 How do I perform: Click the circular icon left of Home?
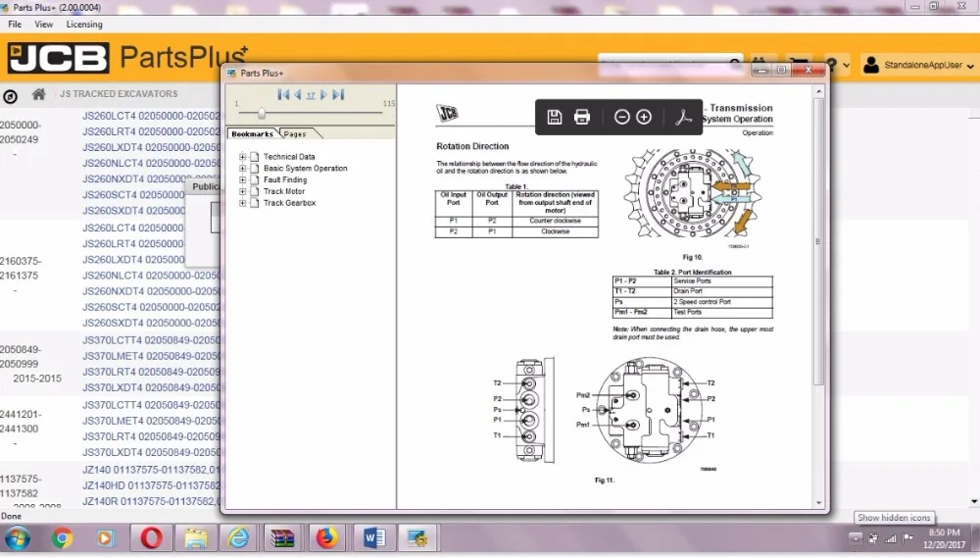point(10,96)
